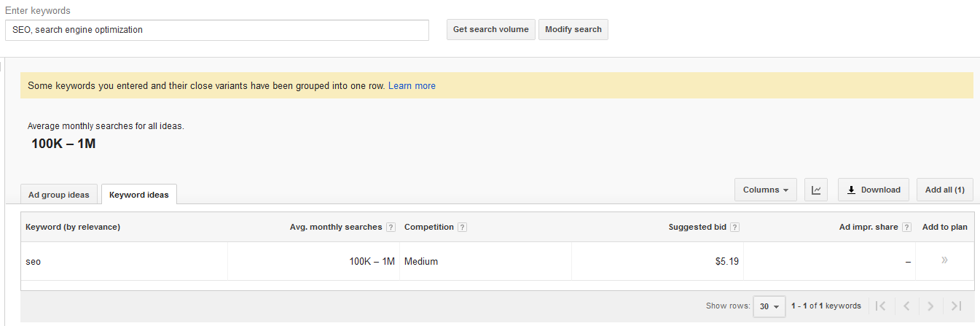Screen dimensions: 980x326
Task: Click the Suggested bid help icon
Action: (734, 228)
